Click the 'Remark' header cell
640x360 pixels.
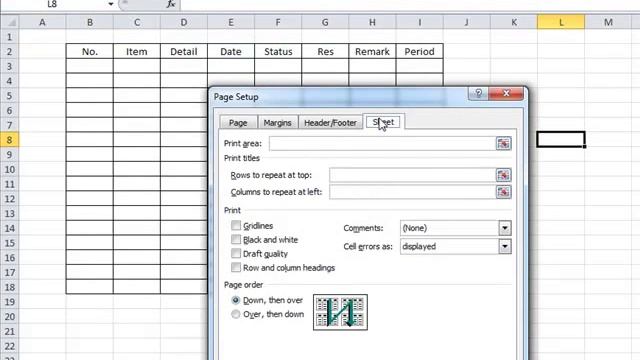click(372, 51)
